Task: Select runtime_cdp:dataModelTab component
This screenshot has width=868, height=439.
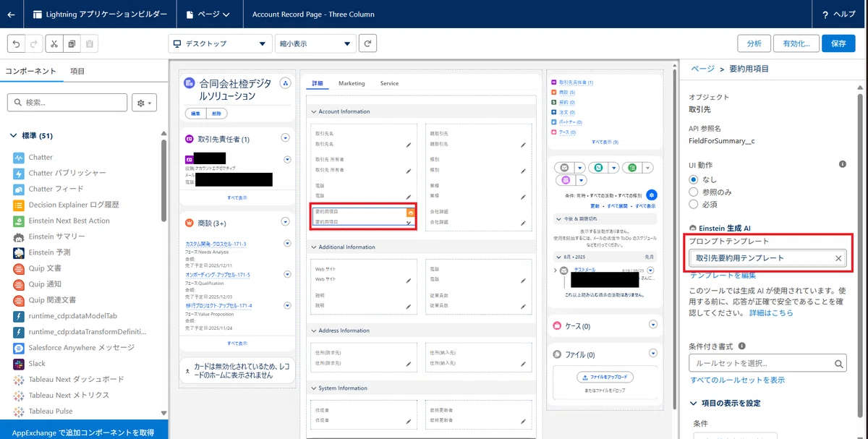Action: click(x=65, y=316)
